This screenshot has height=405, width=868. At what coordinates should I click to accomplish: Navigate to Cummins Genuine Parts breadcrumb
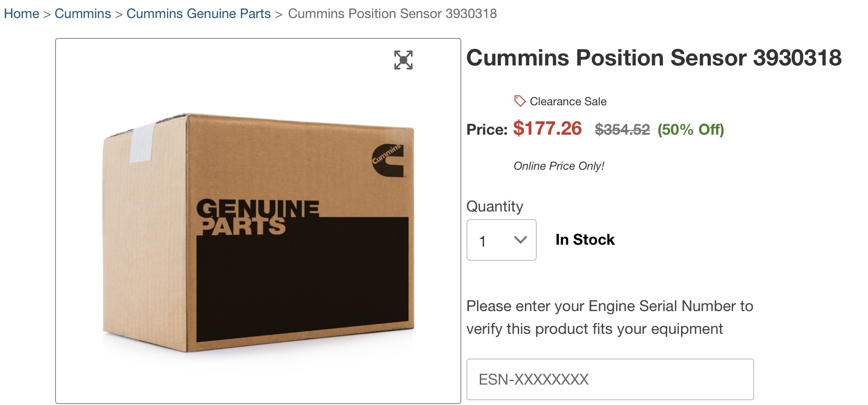click(198, 14)
